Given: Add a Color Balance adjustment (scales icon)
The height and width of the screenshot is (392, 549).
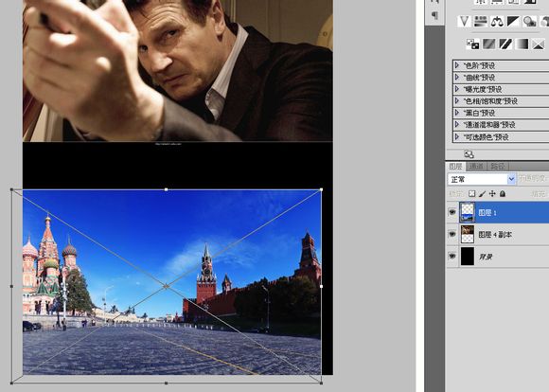Looking at the screenshot, I should 497,22.
